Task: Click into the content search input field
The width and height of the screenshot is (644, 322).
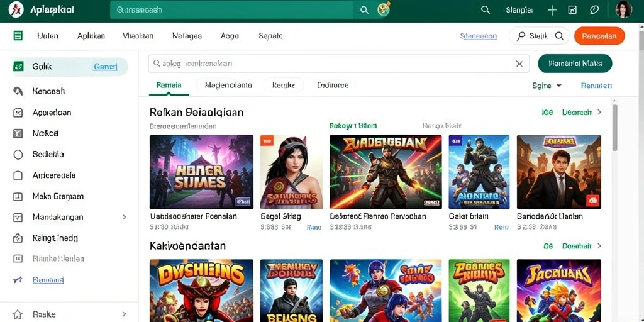Action: point(339,64)
